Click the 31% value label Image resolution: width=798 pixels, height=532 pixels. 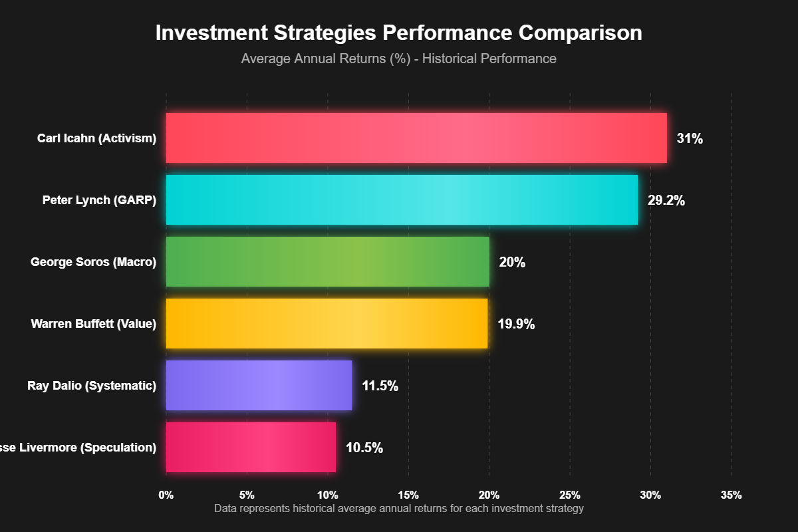[x=690, y=139]
